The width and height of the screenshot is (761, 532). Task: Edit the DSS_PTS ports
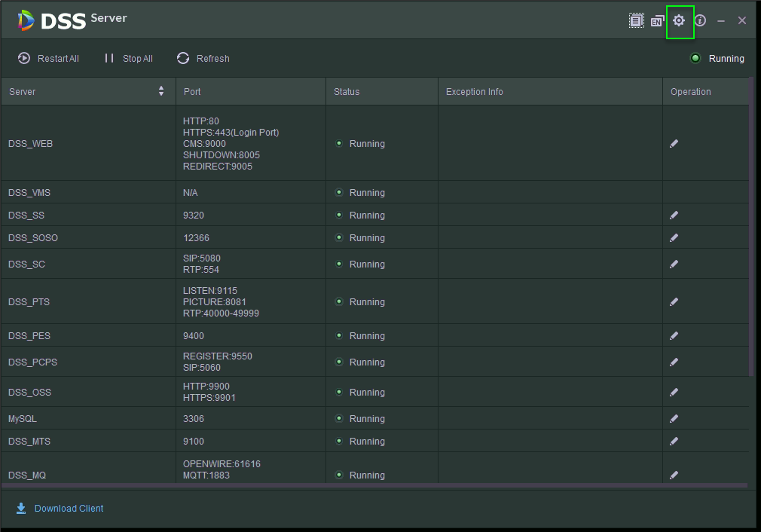[674, 302]
